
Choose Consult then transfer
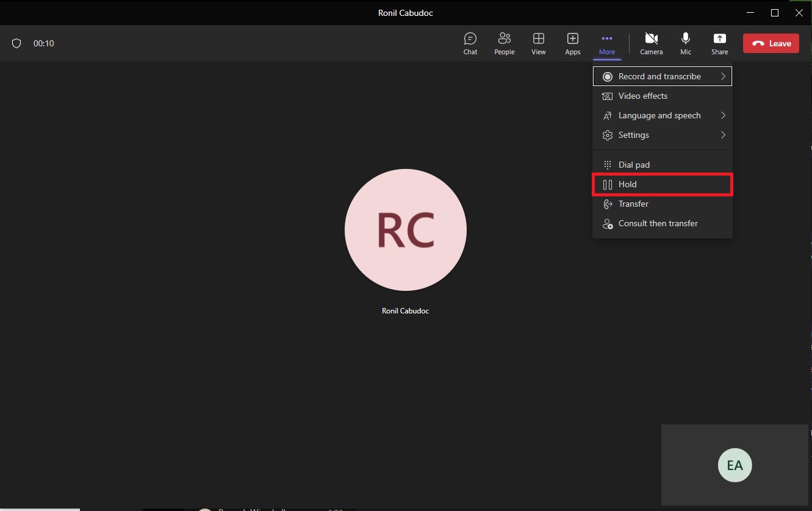[658, 223]
